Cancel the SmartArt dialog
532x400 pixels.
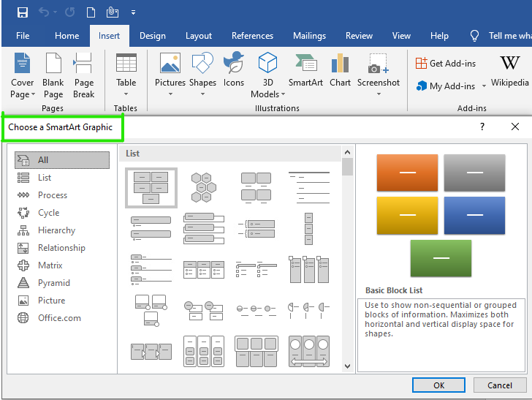point(500,385)
